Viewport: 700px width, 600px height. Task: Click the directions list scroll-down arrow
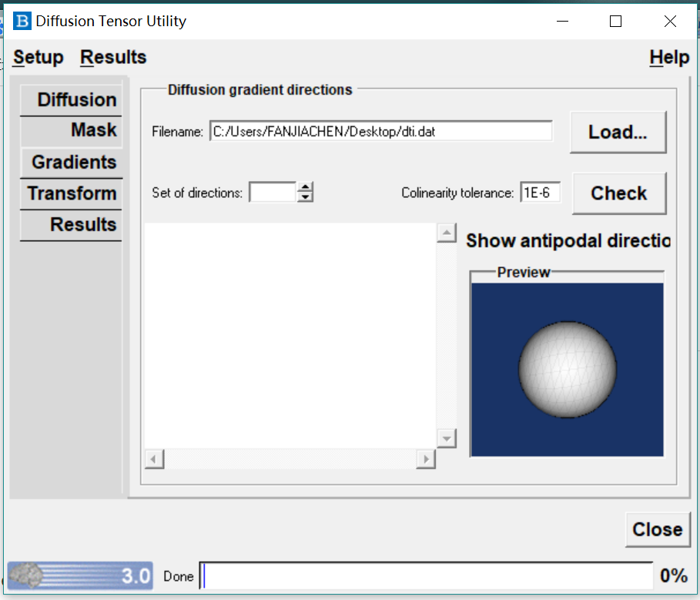pos(447,437)
